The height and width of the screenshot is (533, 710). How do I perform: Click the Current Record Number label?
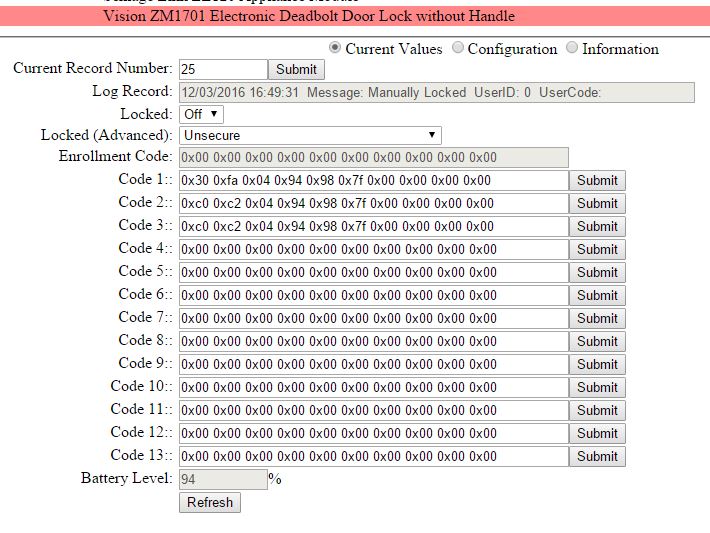coord(93,68)
